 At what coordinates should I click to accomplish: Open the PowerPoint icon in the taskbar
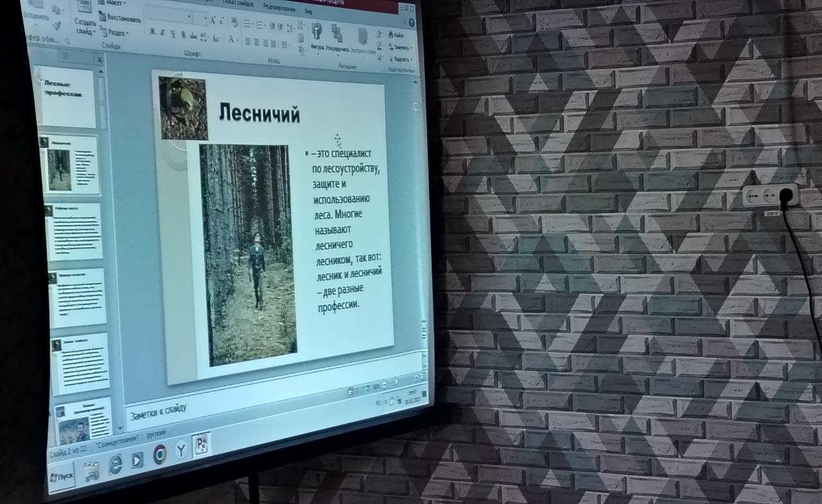[202, 445]
